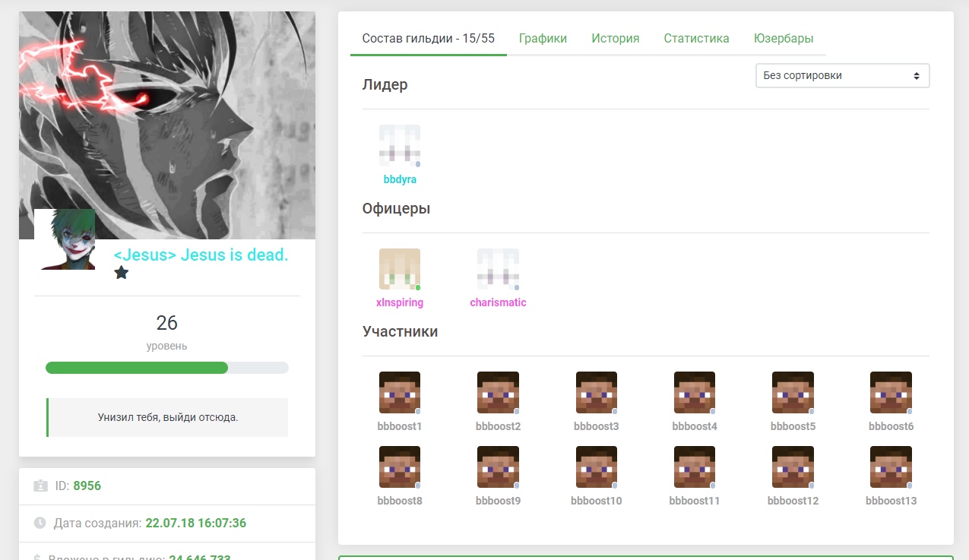969x560 pixels.
Task: Click the bbboost10 member name link
Action: tap(596, 501)
